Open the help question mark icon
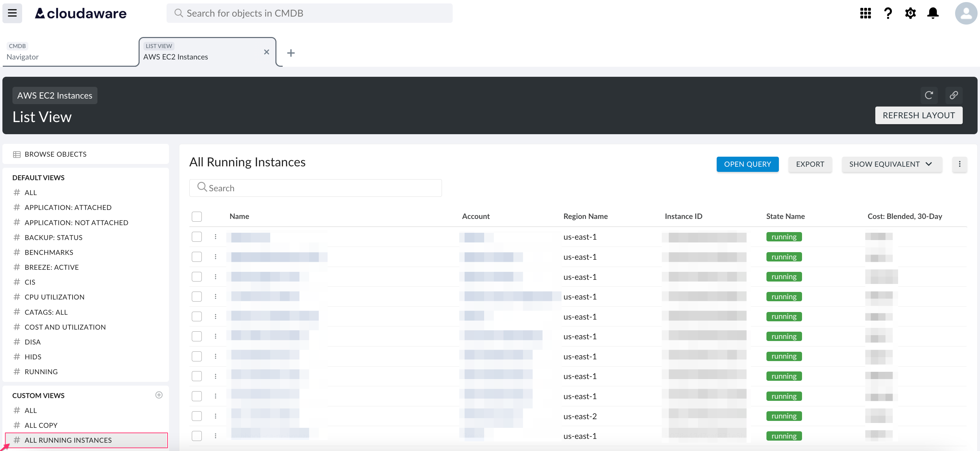 tap(888, 13)
